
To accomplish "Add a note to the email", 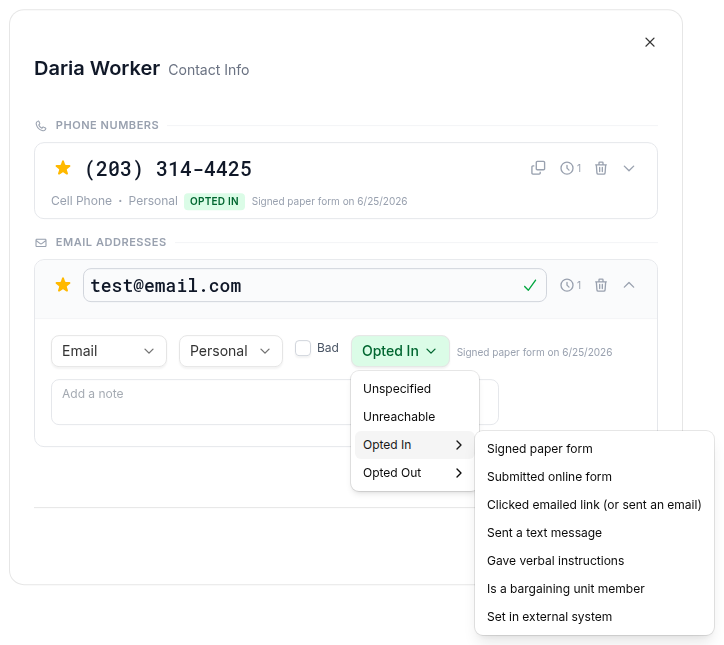I will (201, 402).
